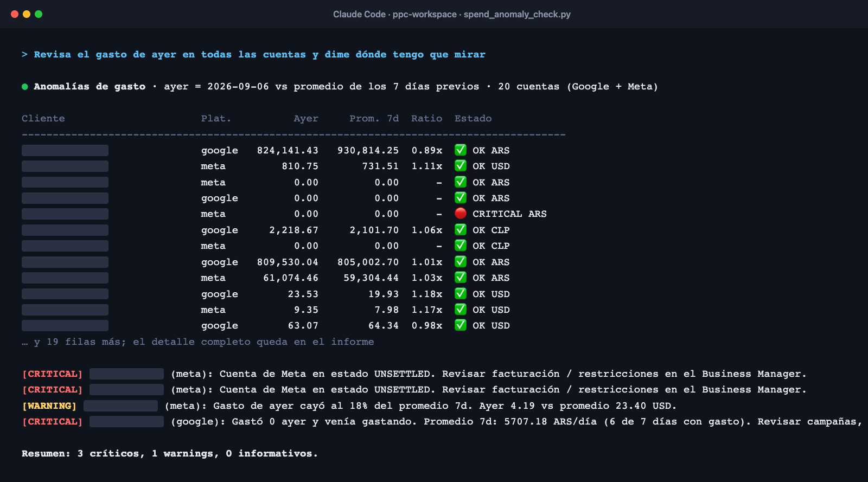Click the value 59,304.44
The width and height of the screenshot is (868, 482).
coord(371,278)
